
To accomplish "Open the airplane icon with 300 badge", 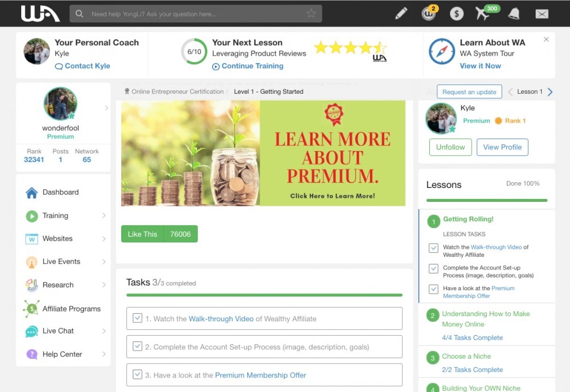I will (x=483, y=13).
